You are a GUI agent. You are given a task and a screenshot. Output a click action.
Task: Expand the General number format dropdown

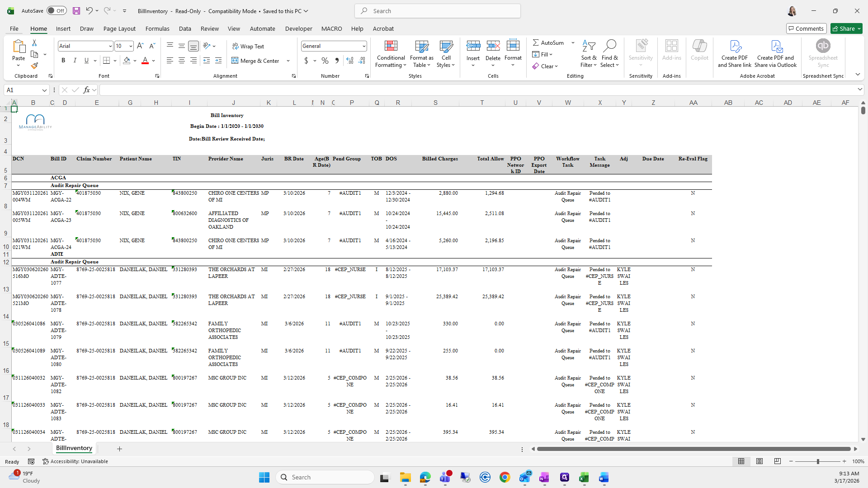pos(363,46)
